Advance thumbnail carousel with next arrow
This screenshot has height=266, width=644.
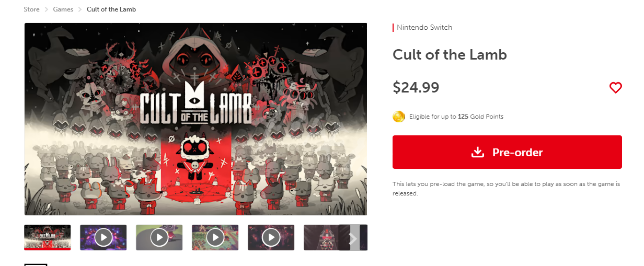tap(353, 238)
